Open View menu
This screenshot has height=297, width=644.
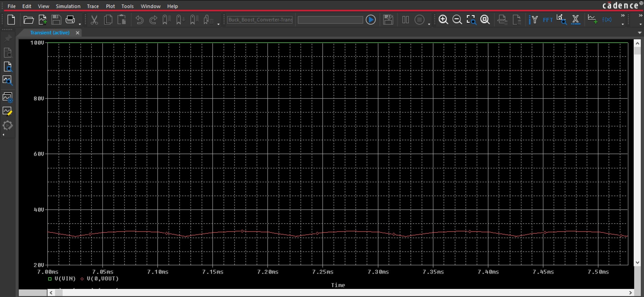(x=44, y=6)
